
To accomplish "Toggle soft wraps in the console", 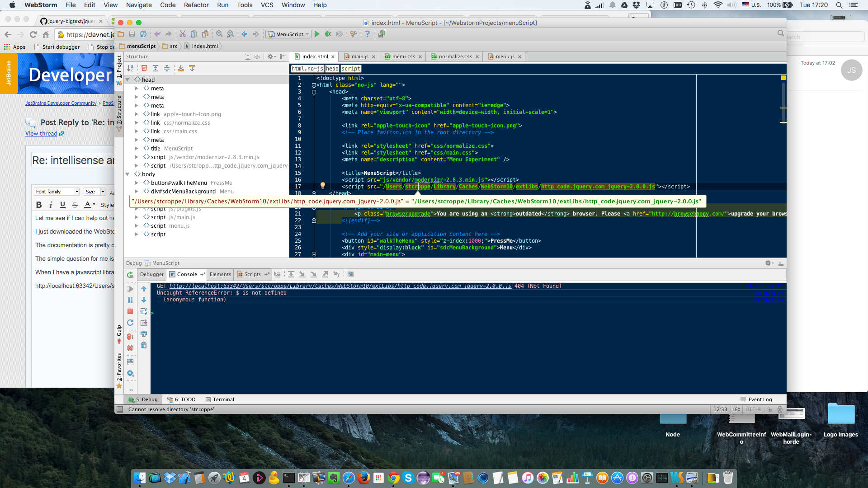I will (144, 311).
